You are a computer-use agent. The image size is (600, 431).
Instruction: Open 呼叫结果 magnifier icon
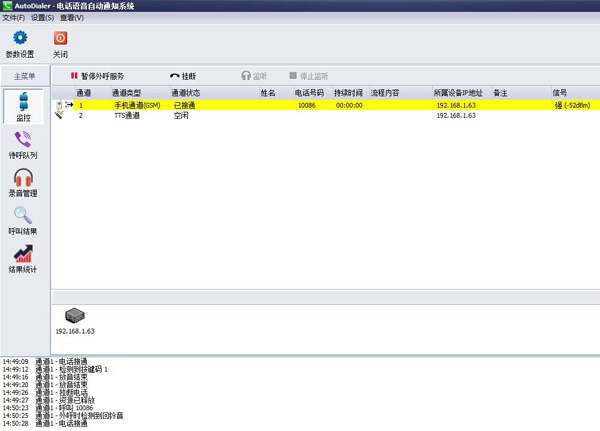23,219
